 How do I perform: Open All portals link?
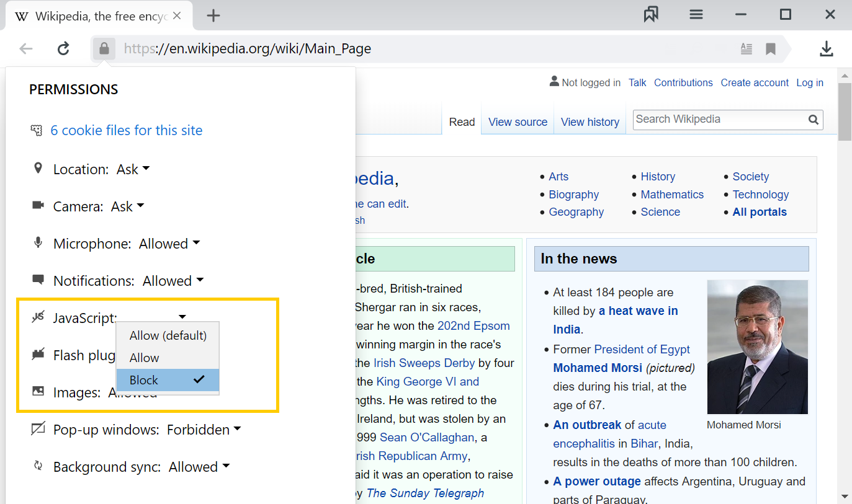[x=760, y=212]
